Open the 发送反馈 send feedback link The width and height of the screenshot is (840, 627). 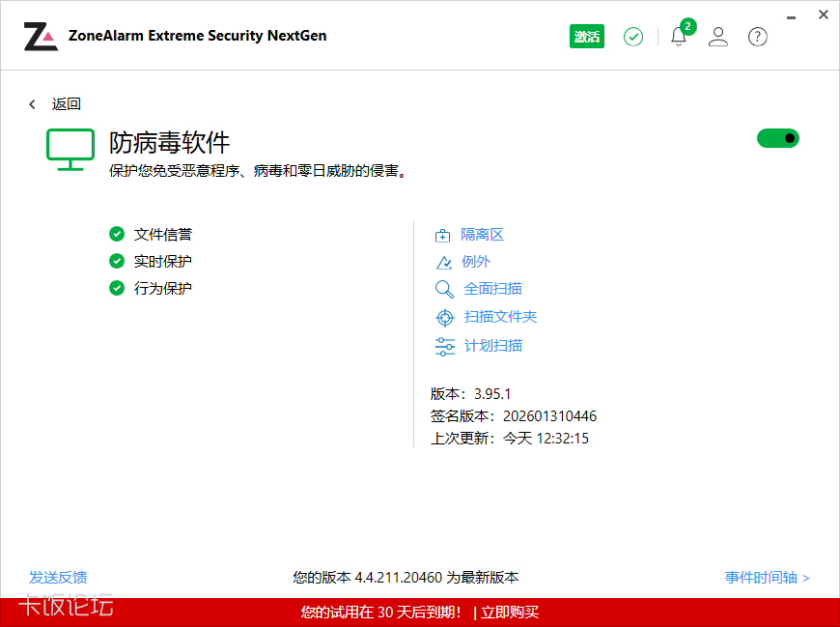(x=58, y=578)
